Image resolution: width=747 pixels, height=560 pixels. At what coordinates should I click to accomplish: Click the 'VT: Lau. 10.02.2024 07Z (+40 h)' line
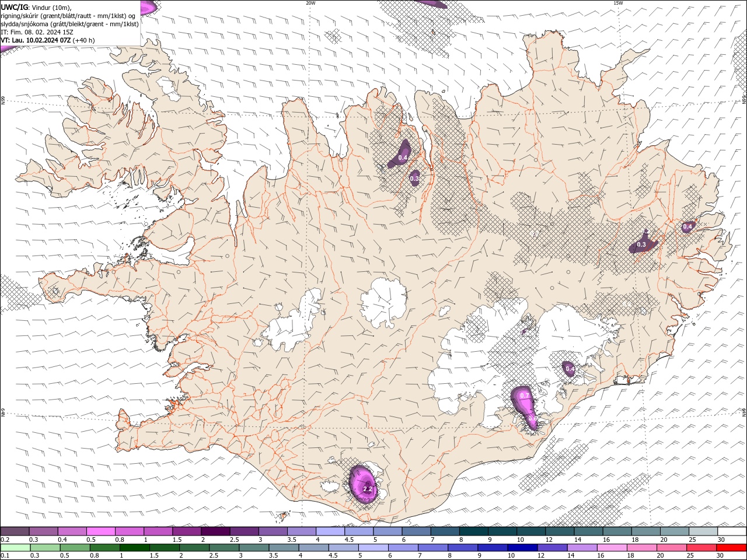(47, 40)
